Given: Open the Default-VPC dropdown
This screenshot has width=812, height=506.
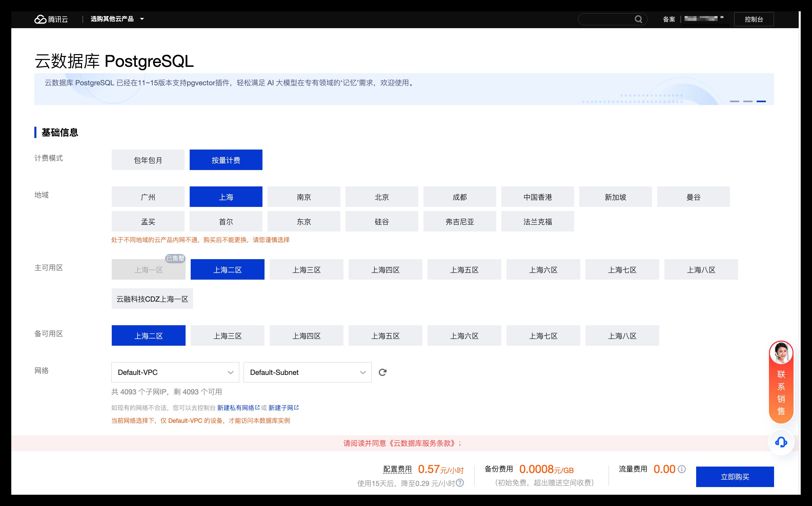Looking at the screenshot, I should (175, 372).
